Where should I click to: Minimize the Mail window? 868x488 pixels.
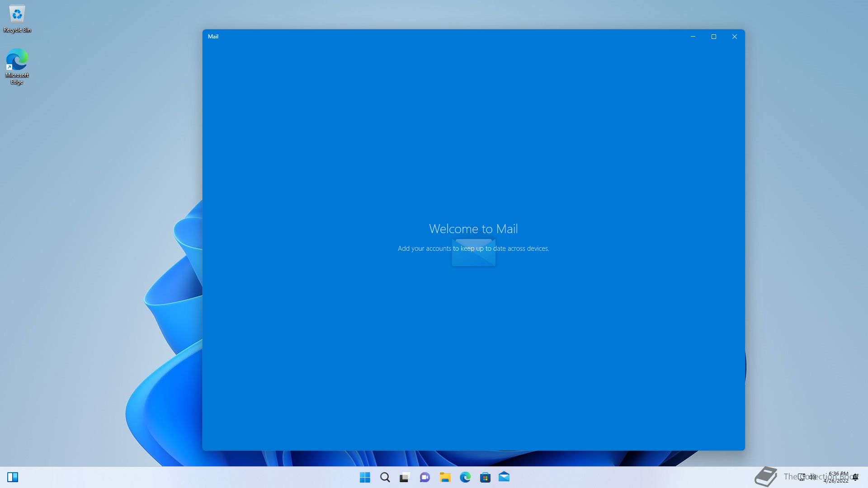(x=693, y=37)
